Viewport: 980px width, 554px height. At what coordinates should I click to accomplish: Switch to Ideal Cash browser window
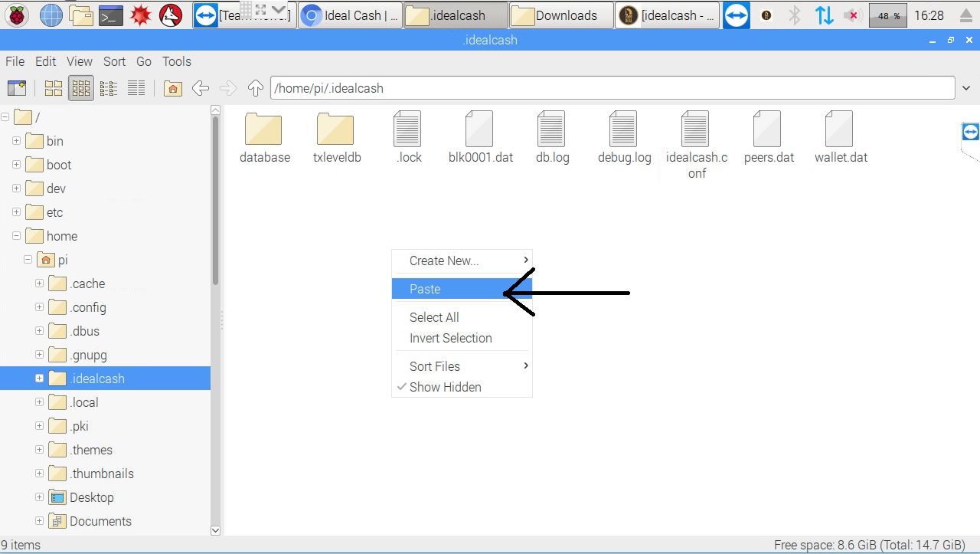coord(350,15)
